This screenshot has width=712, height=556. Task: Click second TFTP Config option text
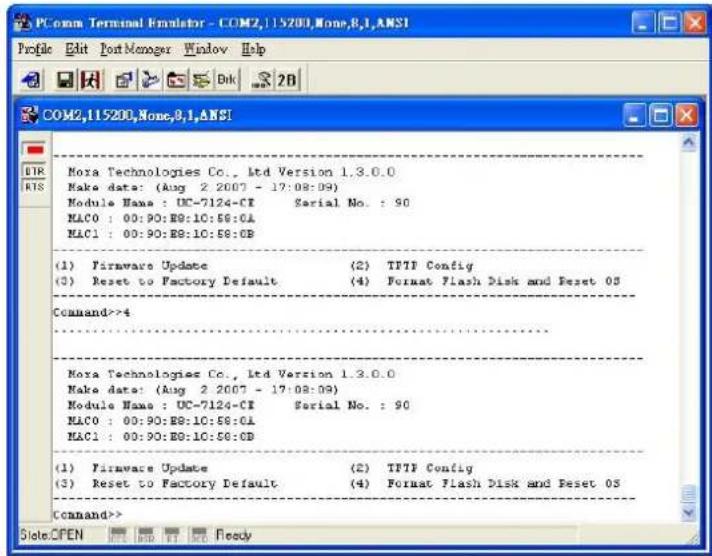(x=430, y=468)
